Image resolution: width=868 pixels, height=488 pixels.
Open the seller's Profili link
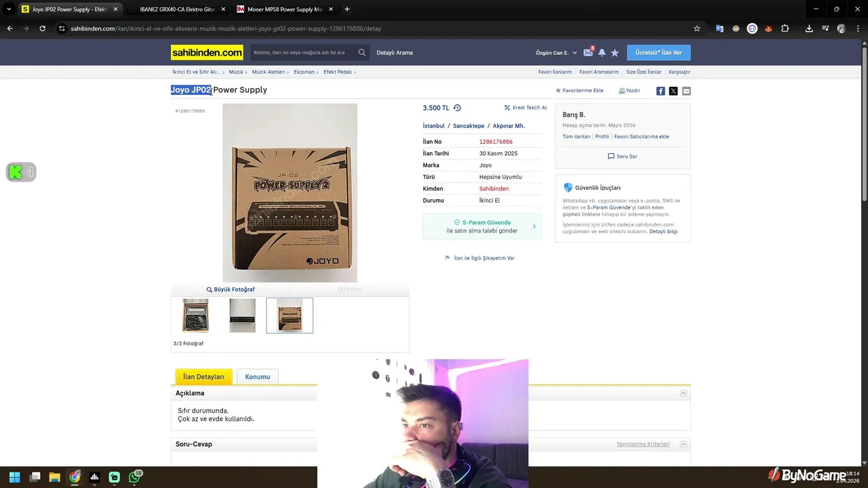[x=602, y=137]
